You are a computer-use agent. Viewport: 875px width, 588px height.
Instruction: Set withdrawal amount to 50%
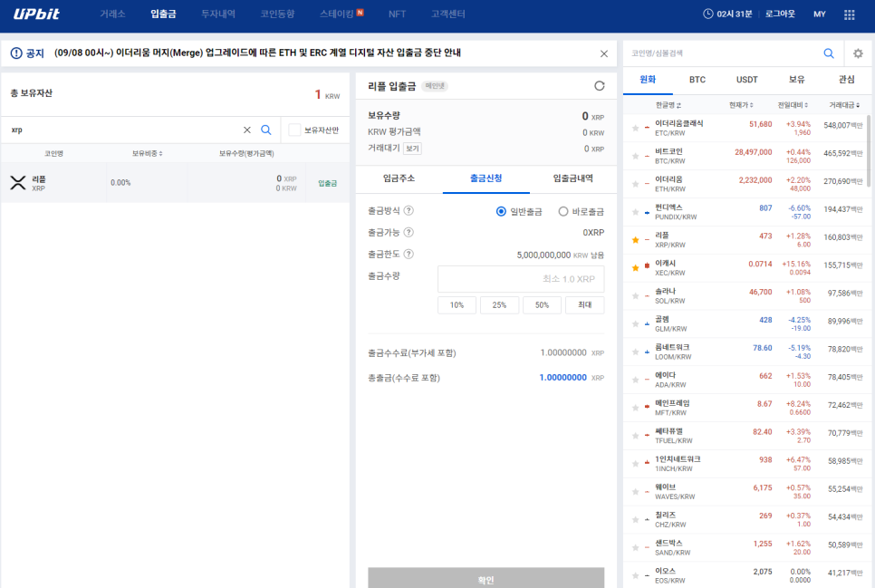tap(542, 305)
